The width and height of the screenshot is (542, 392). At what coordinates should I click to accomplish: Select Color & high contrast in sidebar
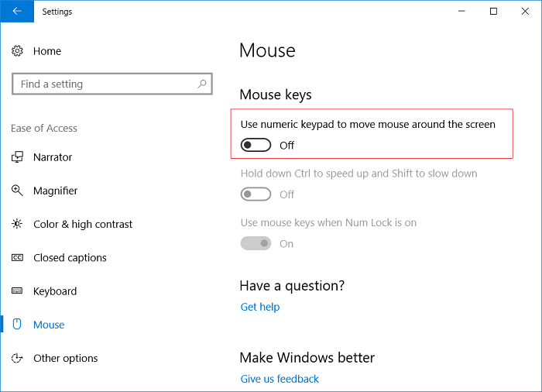click(83, 224)
